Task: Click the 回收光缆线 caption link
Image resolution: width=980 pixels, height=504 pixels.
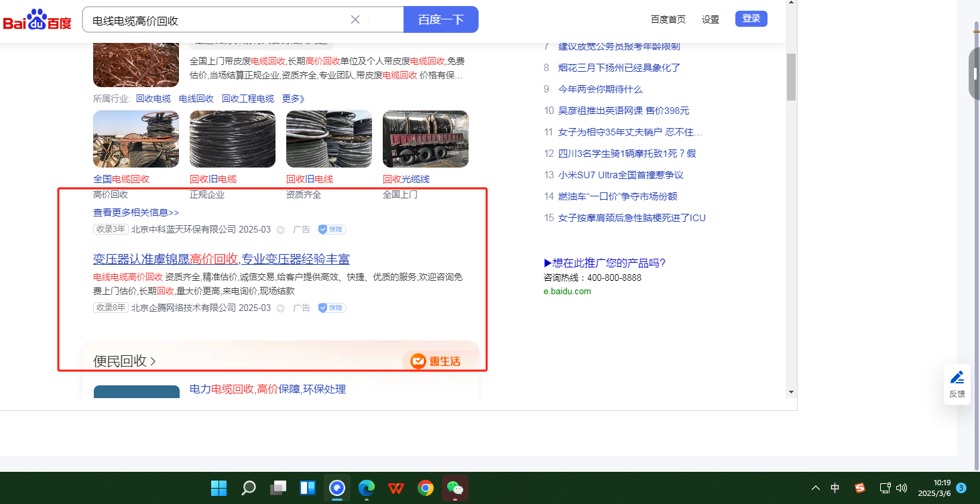Action: 406,179
